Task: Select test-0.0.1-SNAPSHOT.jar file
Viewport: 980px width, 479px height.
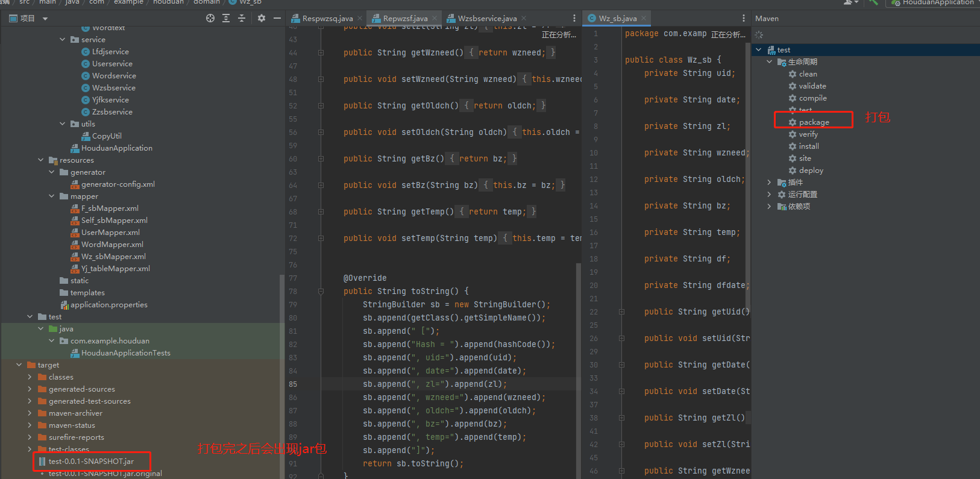Action: 86,462
